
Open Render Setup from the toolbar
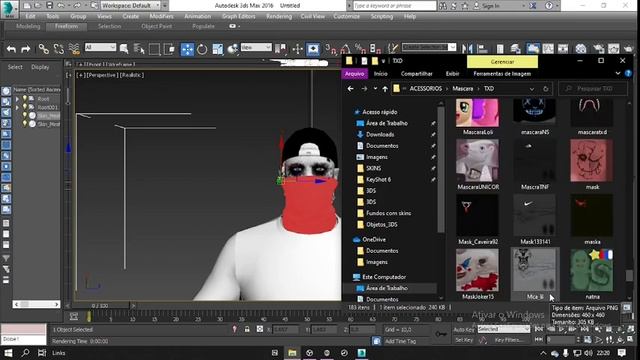point(598,49)
